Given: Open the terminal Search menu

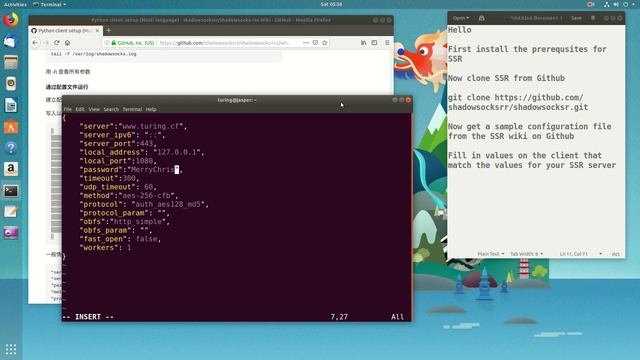Looking at the screenshot, I should point(111,109).
